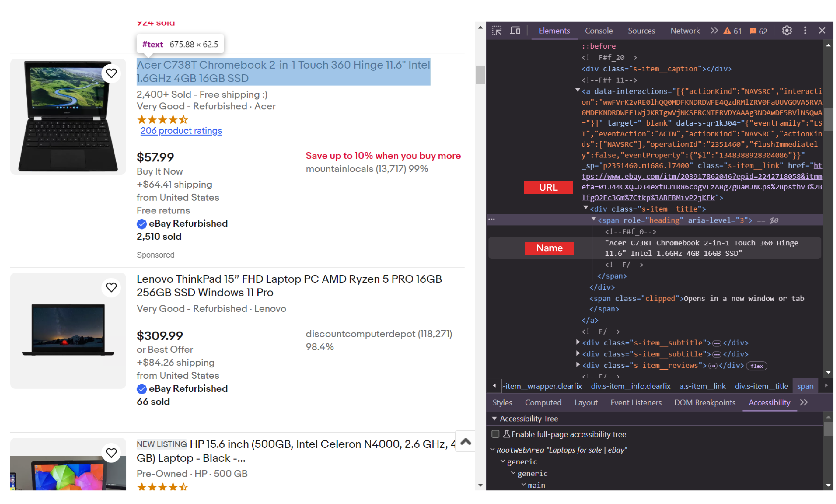Expand the first s-item__subtitle div
The width and height of the screenshot is (836, 504).
pyautogui.click(x=578, y=342)
